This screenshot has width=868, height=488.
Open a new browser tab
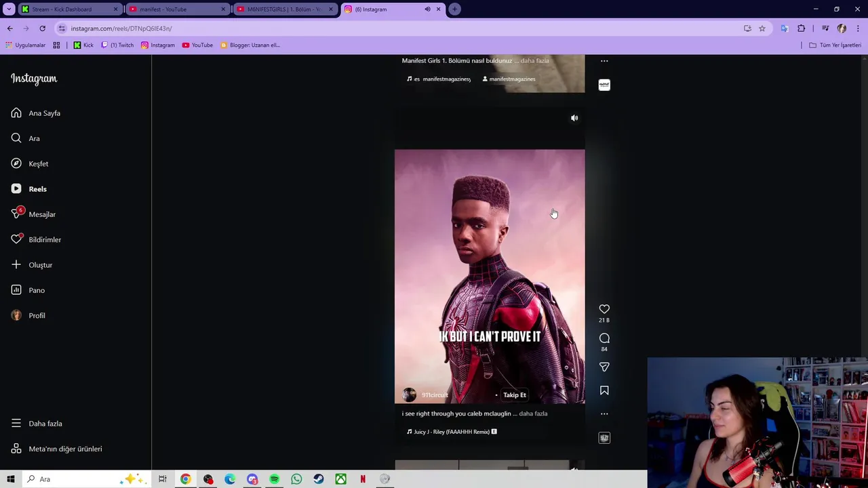454,9
